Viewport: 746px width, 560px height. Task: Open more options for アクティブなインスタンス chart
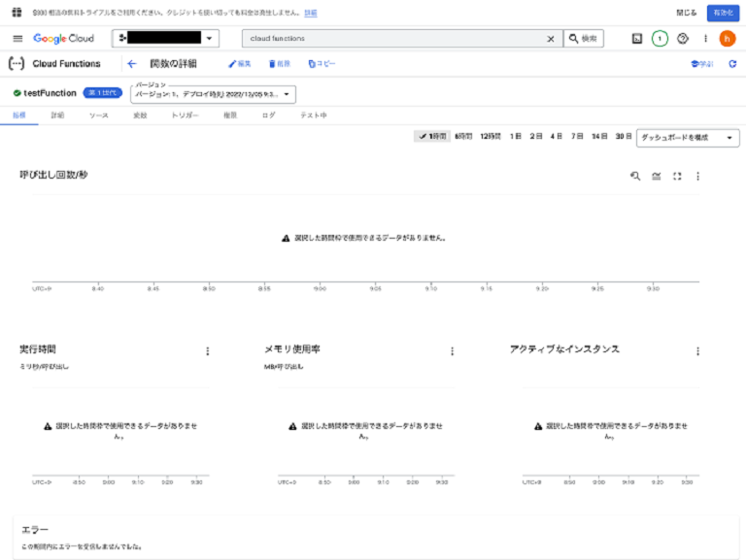pyautogui.click(x=698, y=351)
